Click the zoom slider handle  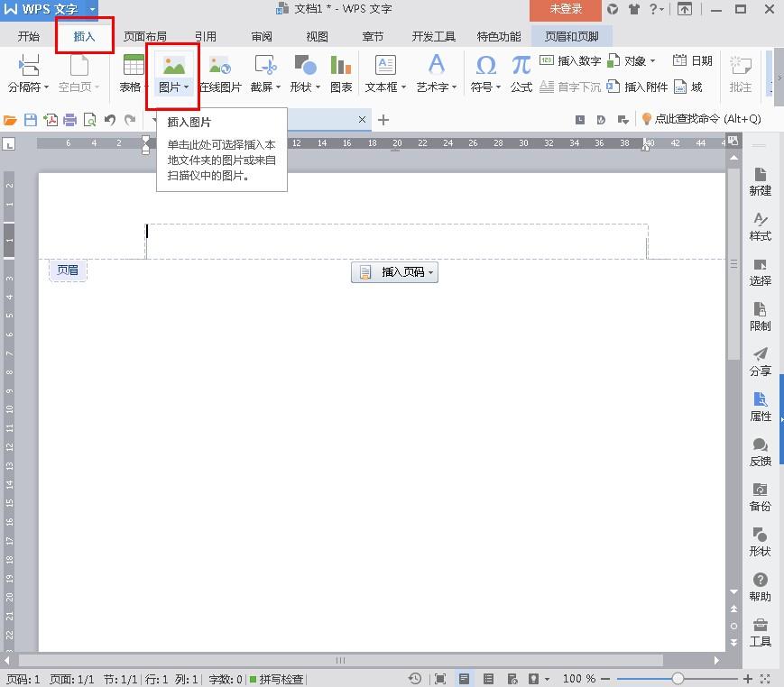pos(678,679)
